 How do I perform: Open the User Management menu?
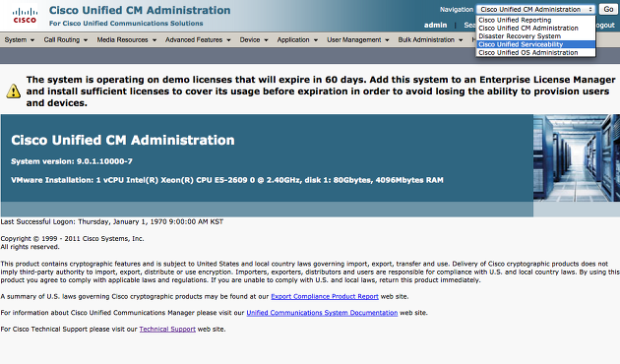pyautogui.click(x=358, y=40)
